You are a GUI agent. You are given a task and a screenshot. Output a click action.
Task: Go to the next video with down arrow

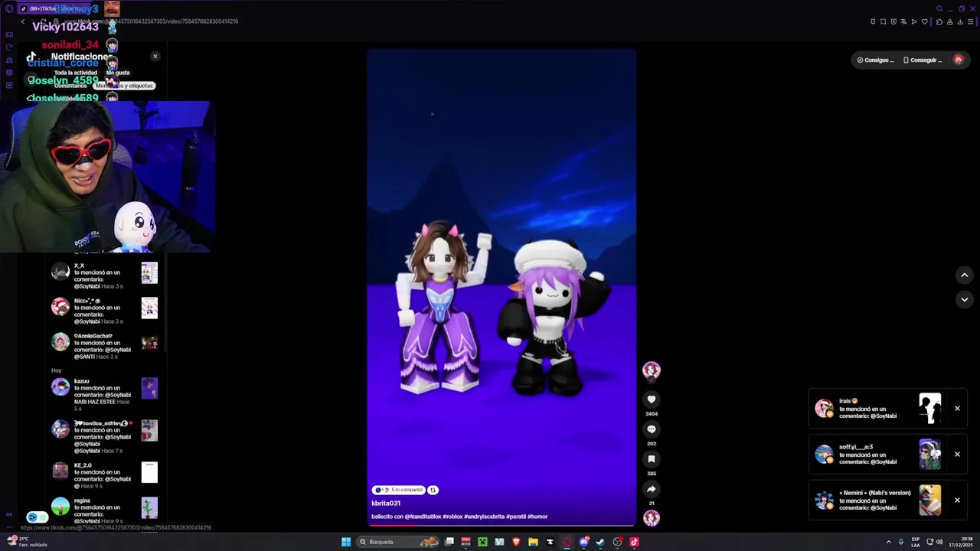tap(965, 300)
